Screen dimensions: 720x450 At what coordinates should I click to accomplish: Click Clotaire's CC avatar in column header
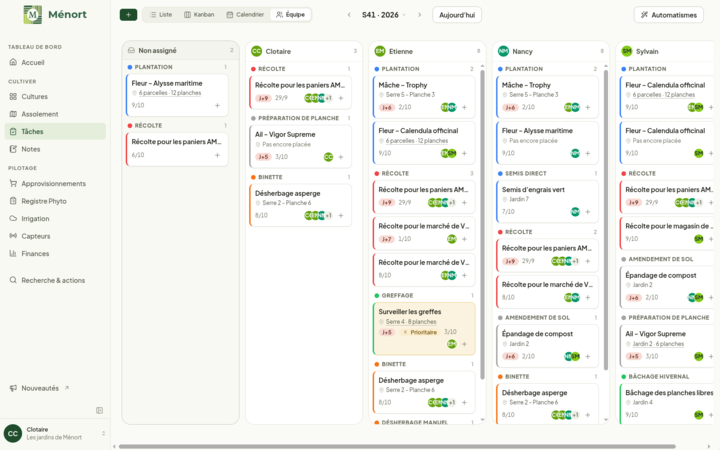pos(256,51)
